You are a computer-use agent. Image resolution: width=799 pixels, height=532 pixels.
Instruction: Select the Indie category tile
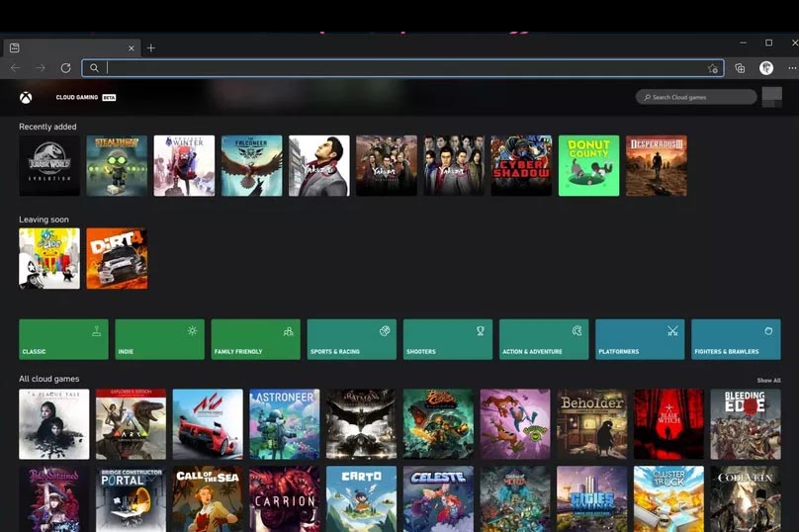coord(159,339)
